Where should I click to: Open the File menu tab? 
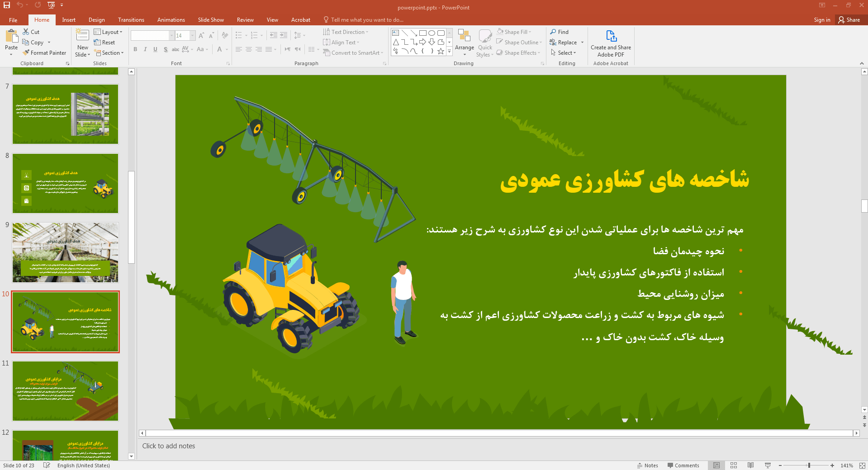[13, 20]
